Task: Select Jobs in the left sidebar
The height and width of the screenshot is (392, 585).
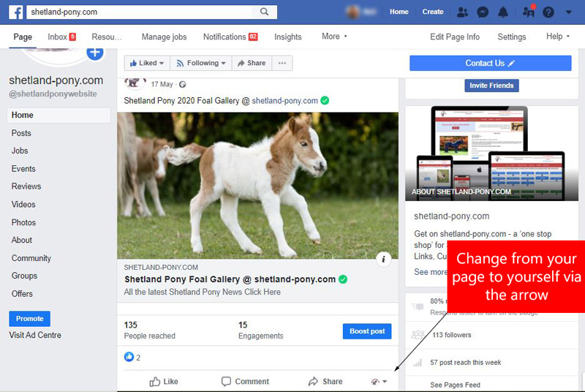Action: [x=20, y=151]
